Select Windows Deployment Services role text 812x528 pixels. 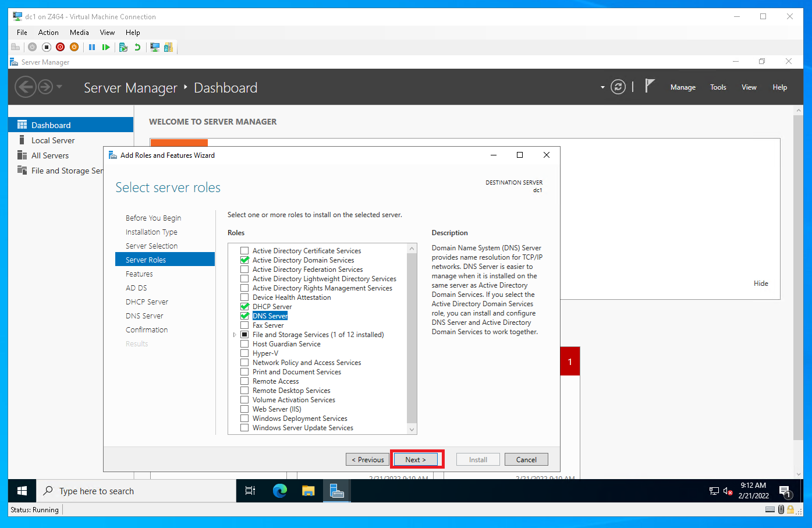coord(300,419)
